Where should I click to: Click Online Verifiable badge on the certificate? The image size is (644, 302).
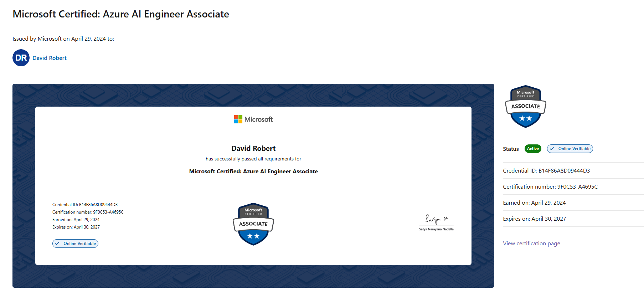(75, 244)
